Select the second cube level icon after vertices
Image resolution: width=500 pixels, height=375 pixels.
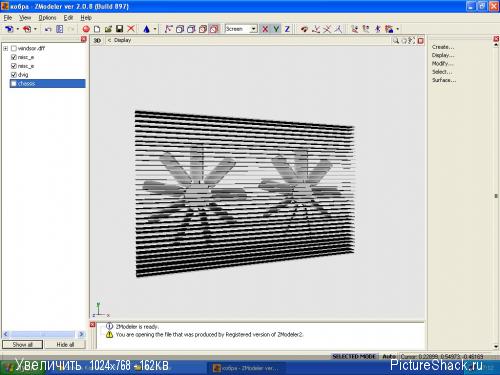click(x=191, y=29)
